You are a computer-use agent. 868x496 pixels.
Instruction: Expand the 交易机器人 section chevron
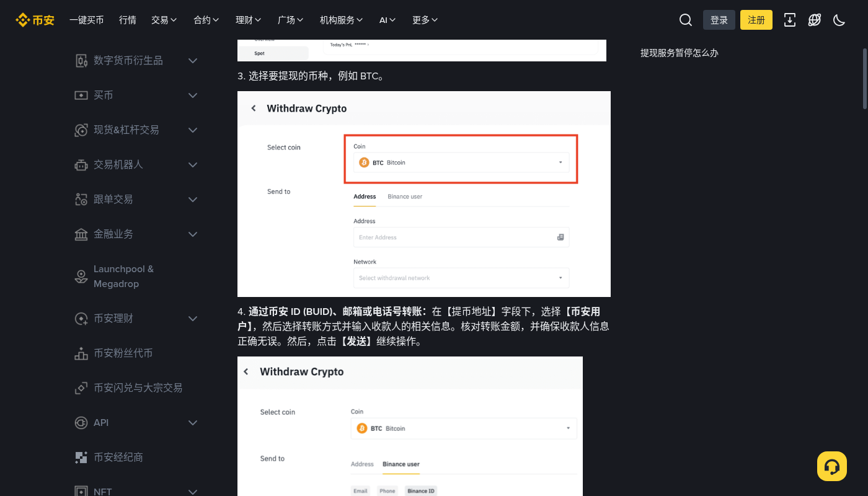coord(193,165)
